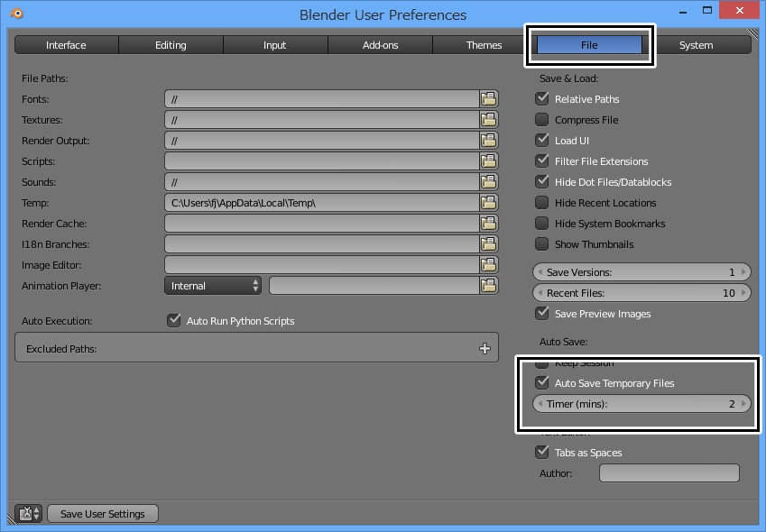Decrease Timer (mins) with left arrow
766x532 pixels.
[x=540, y=404]
